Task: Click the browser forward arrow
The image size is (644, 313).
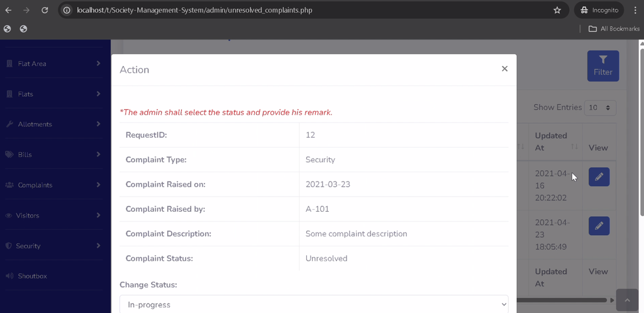Action: tap(26, 10)
